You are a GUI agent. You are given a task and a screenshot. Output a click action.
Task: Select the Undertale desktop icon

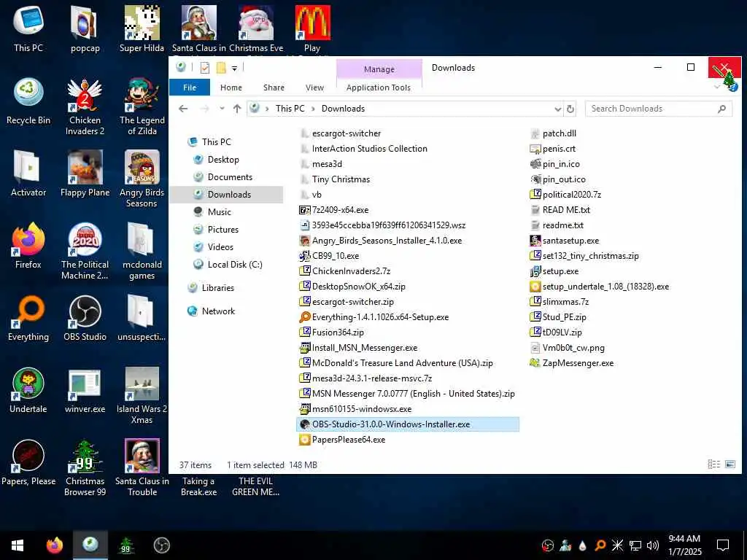click(28, 390)
